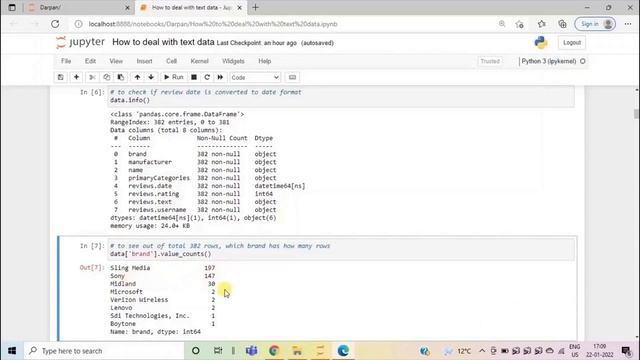640x360 pixels.
Task: Click the zoom magnifier icon in address bar
Action: click(x=502, y=24)
